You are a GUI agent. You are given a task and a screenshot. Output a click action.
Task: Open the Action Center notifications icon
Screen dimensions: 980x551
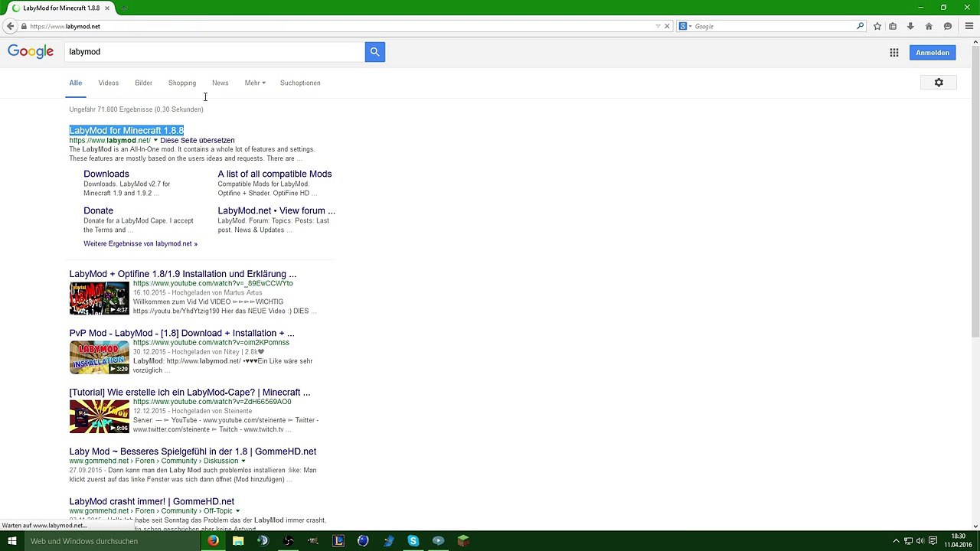932,541
